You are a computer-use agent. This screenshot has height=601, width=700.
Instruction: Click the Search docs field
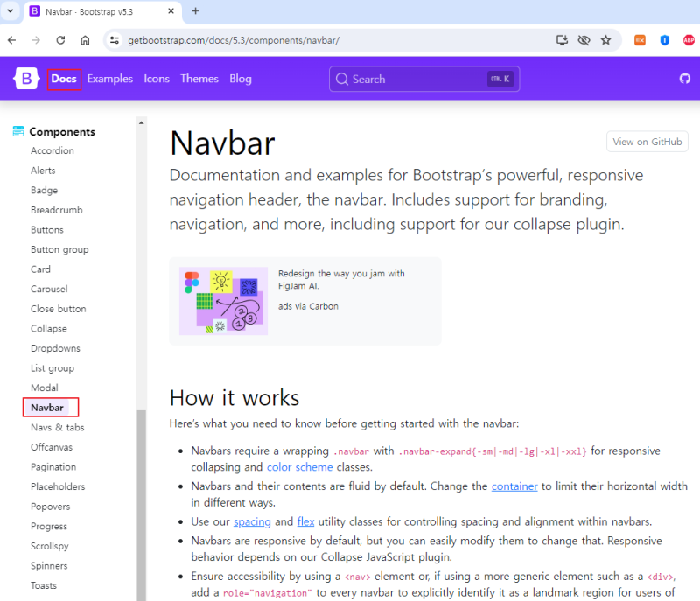pyautogui.click(x=424, y=79)
